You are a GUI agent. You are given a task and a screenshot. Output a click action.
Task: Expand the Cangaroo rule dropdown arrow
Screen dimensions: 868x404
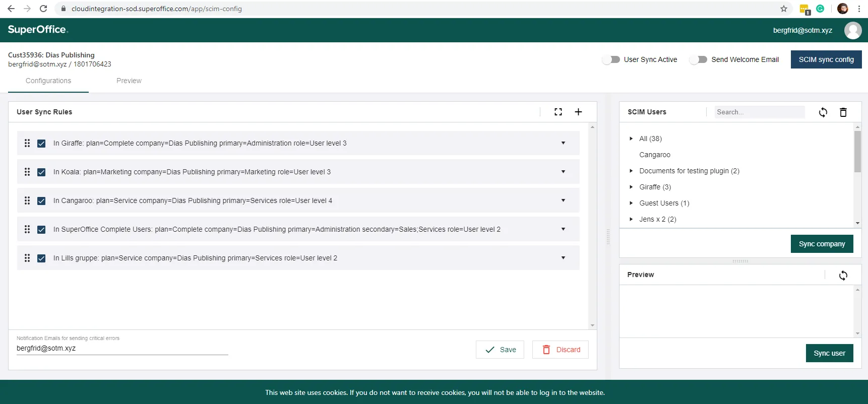point(563,200)
